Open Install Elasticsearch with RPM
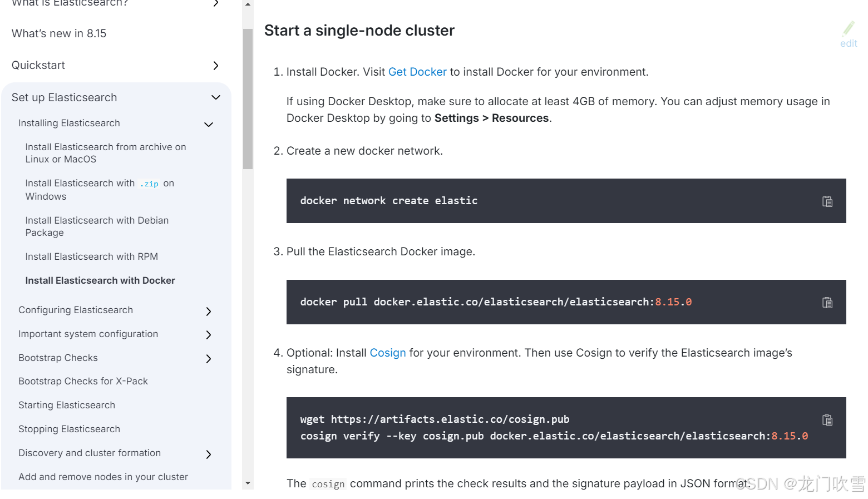This screenshot has width=868, height=499. [x=92, y=256]
